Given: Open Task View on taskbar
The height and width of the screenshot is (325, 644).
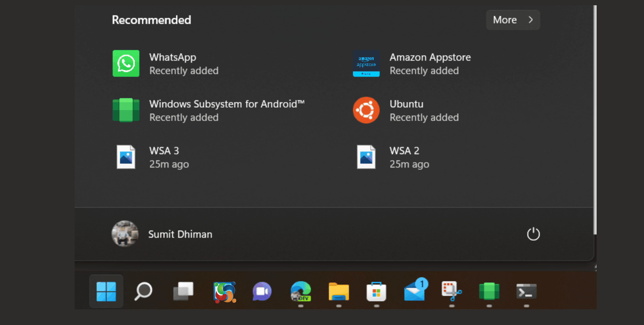Looking at the screenshot, I should pyautogui.click(x=183, y=291).
